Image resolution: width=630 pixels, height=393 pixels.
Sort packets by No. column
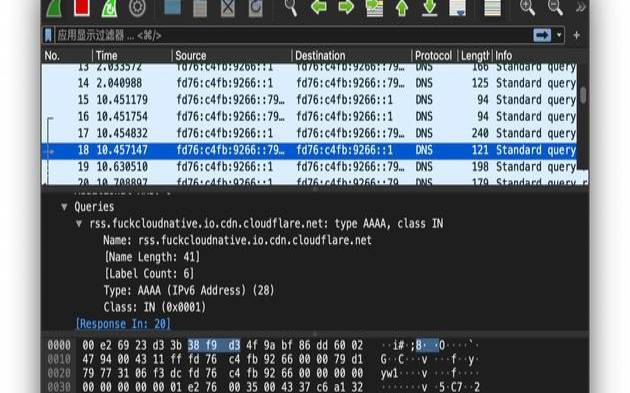[x=67, y=55]
